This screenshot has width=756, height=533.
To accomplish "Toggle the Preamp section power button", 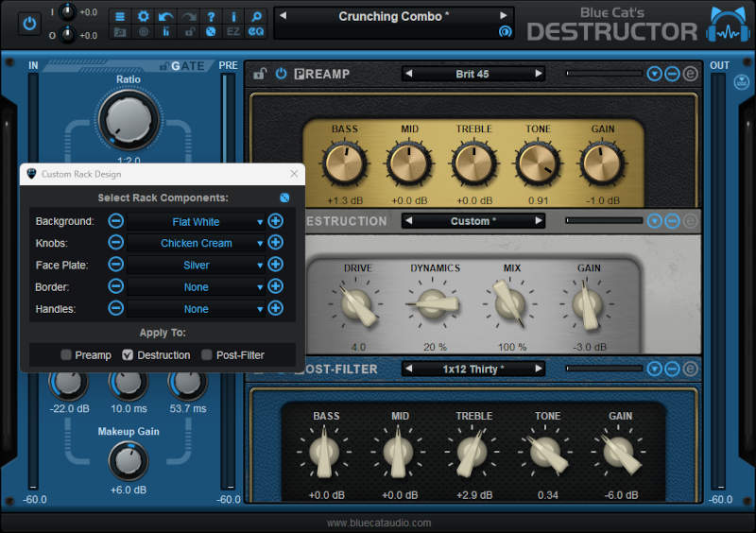I will point(281,74).
